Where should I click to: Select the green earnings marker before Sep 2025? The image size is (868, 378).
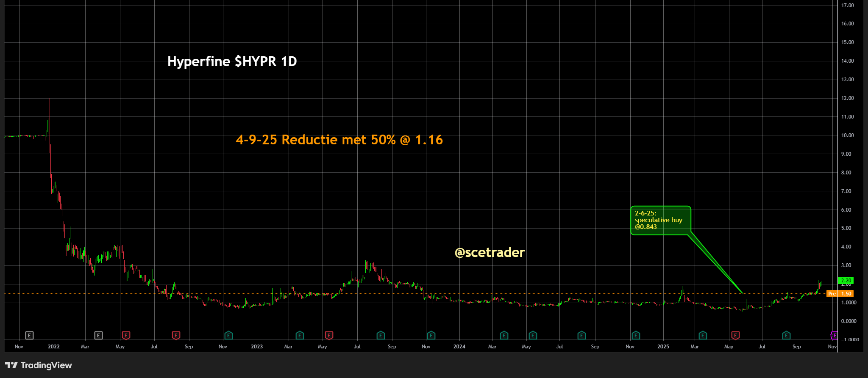(786, 335)
